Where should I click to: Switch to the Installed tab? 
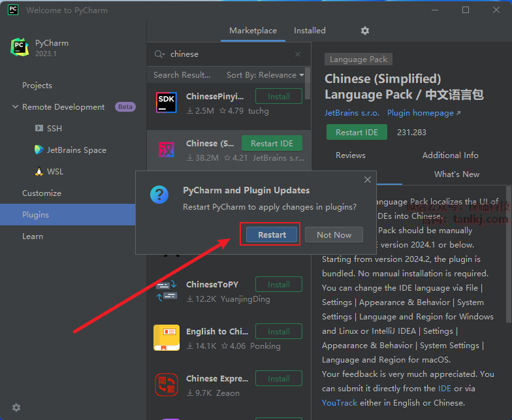point(310,31)
